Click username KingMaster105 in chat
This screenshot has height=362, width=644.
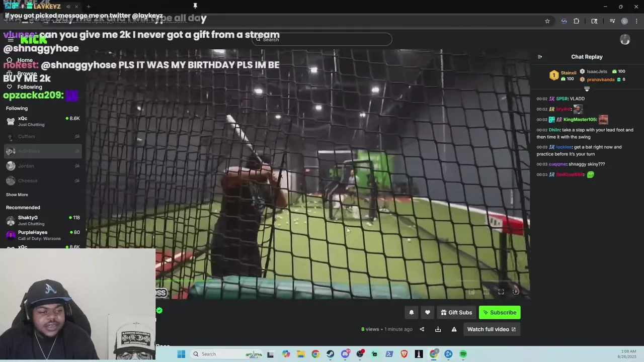tap(580, 120)
